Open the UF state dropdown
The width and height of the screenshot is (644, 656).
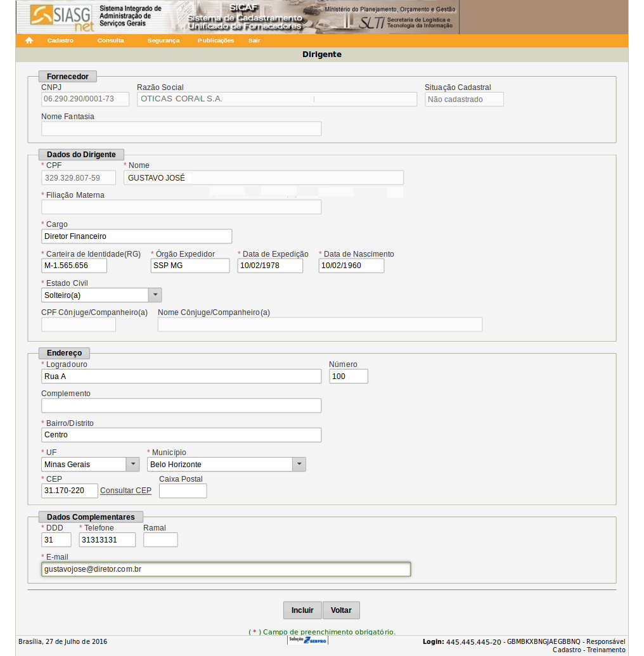[132, 465]
